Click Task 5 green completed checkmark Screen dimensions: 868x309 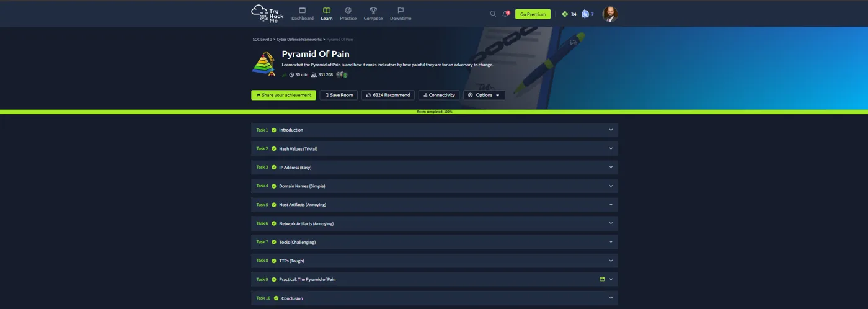click(274, 204)
